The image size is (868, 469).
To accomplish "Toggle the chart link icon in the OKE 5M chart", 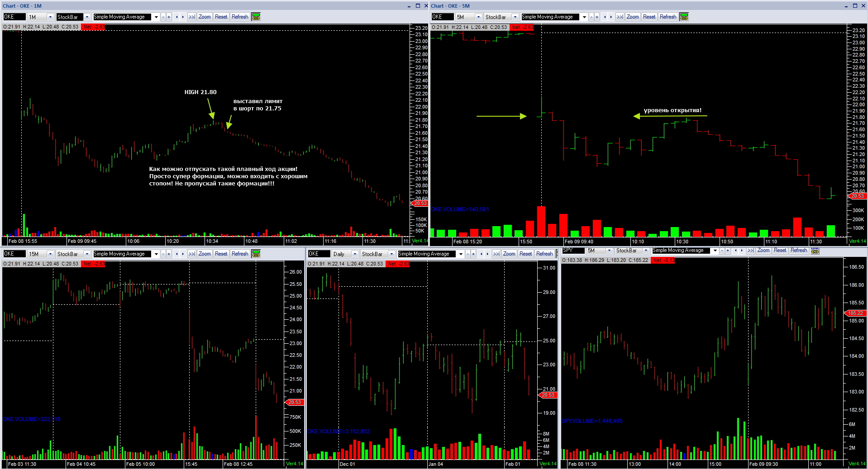I will [684, 17].
